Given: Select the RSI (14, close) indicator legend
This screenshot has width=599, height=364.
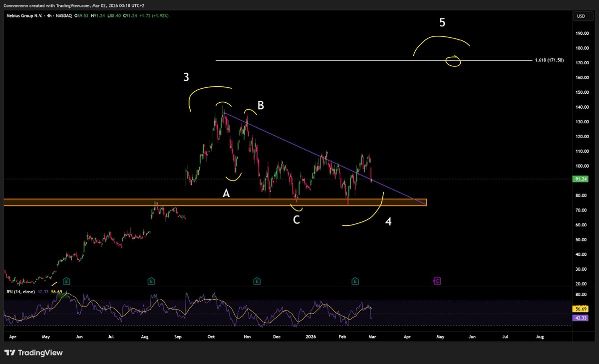Looking at the screenshot, I should point(20,293).
